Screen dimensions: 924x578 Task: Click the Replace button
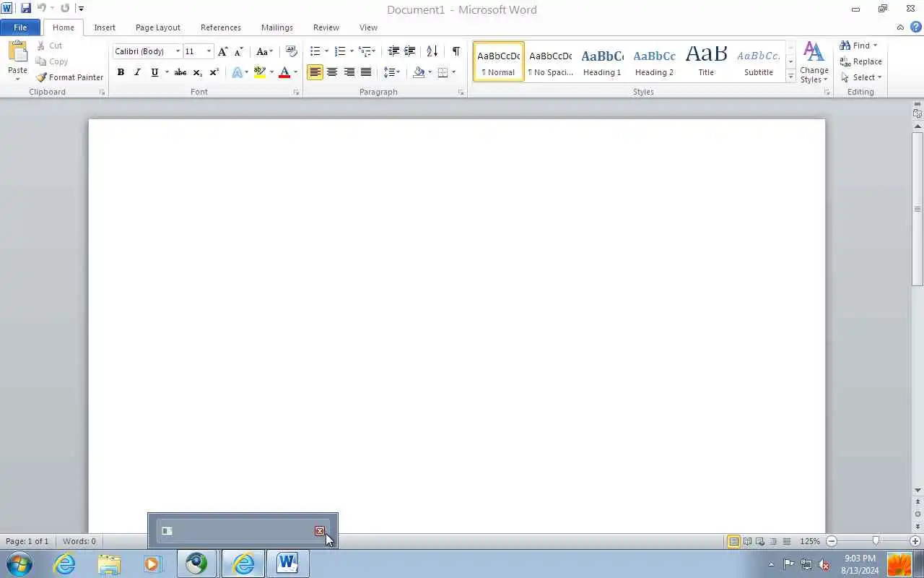(860, 61)
